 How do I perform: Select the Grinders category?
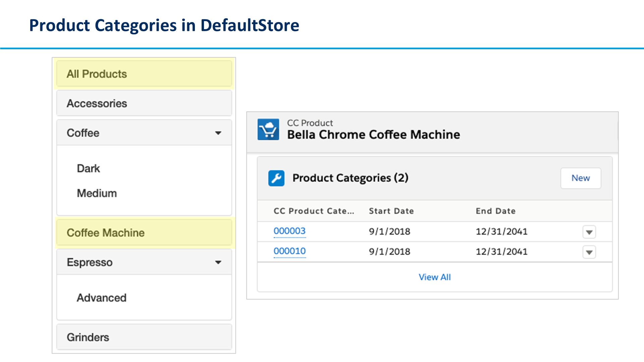click(144, 337)
